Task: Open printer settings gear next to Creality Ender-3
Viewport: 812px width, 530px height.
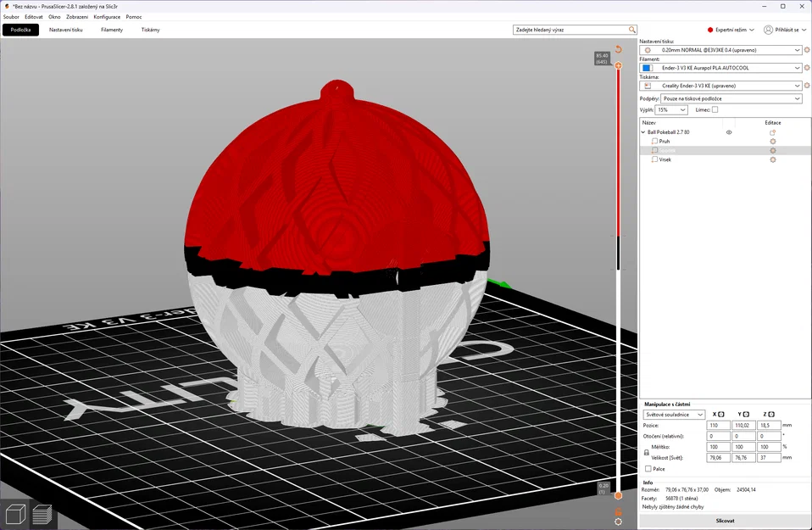Action: (x=807, y=86)
